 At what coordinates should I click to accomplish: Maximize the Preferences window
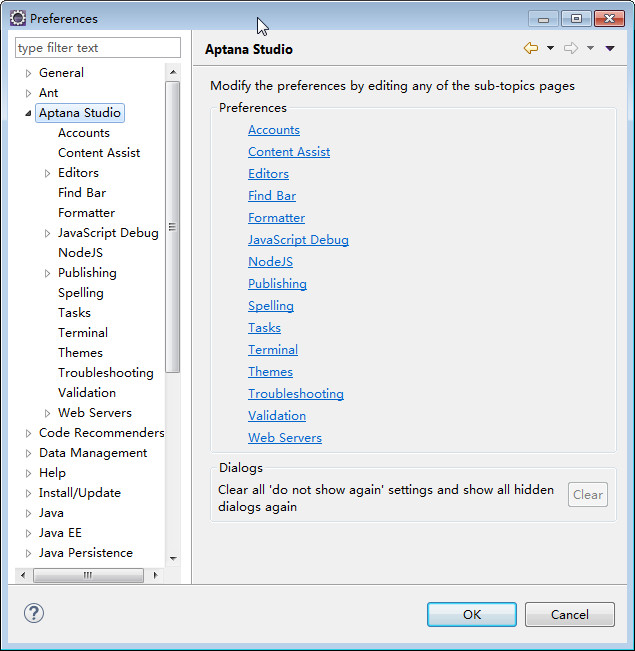pos(576,19)
